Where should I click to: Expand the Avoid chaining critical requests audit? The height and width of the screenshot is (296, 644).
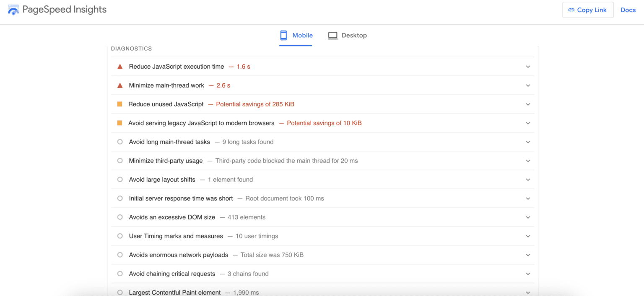pyautogui.click(x=528, y=273)
